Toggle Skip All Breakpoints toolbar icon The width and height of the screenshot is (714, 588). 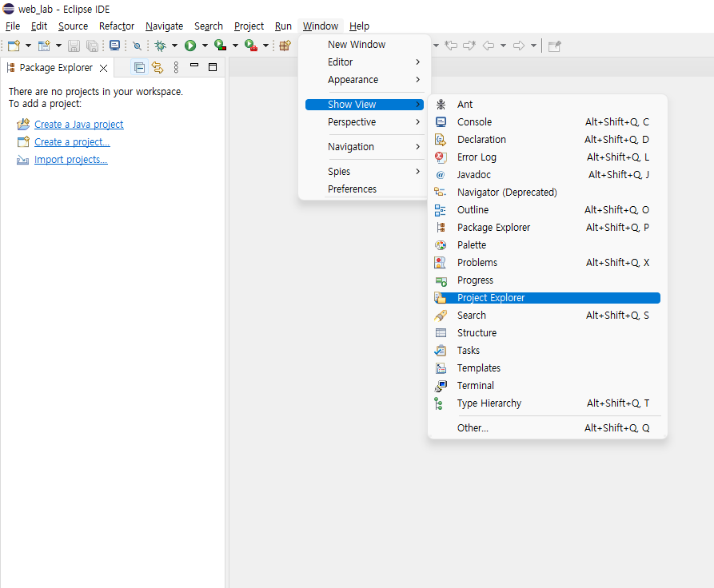point(137,46)
